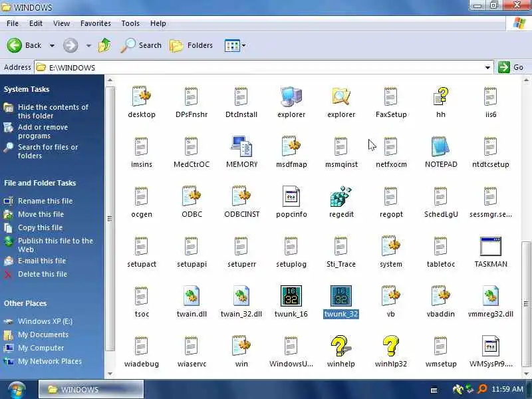Click the Back navigation button
The width and height of the screenshot is (532, 399).
25,45
